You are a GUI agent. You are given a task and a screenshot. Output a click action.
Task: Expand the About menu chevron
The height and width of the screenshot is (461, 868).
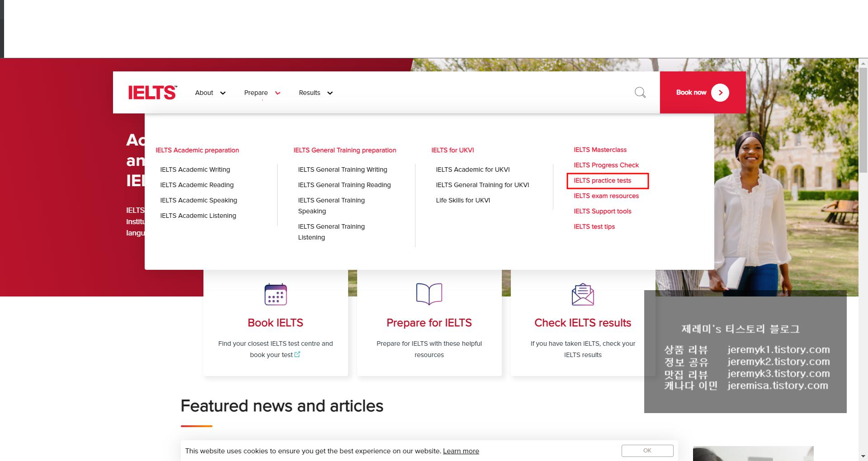pyautogui.click(x=223, y=93)
